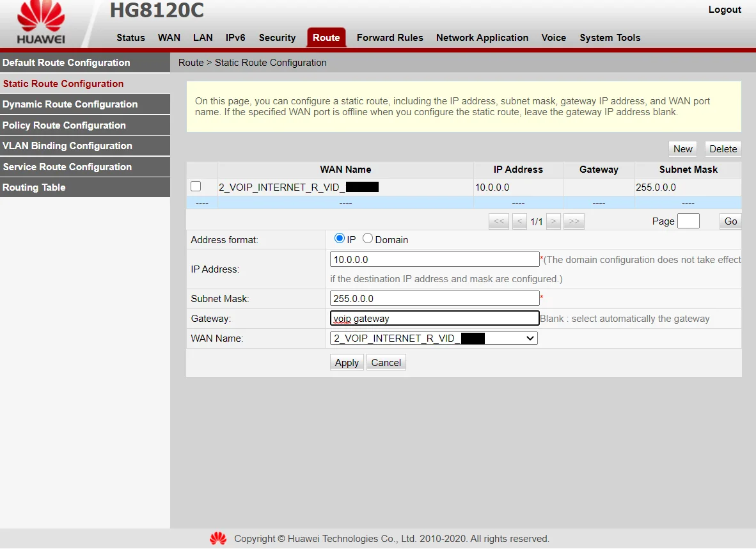Viewport: 756px width, 549px height.
Task: Click the Gateway input field
Action: coord(434,318)
